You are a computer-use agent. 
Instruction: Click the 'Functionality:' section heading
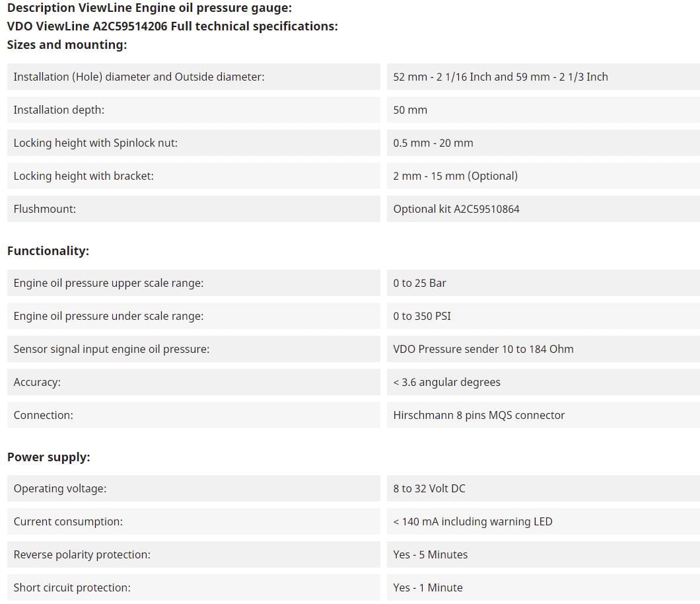point(48,251)
